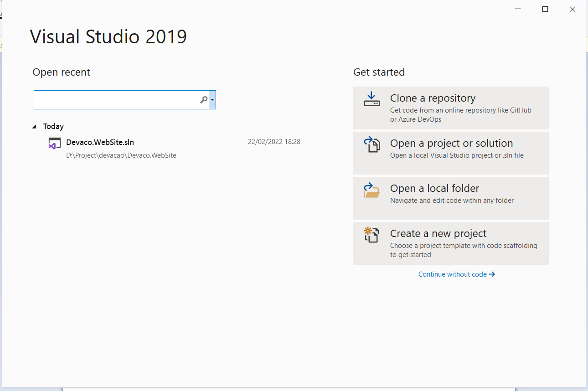Close the Visual Studio start window
The width and height of the screenshot is (588, 391).
[x=573, y=9]
